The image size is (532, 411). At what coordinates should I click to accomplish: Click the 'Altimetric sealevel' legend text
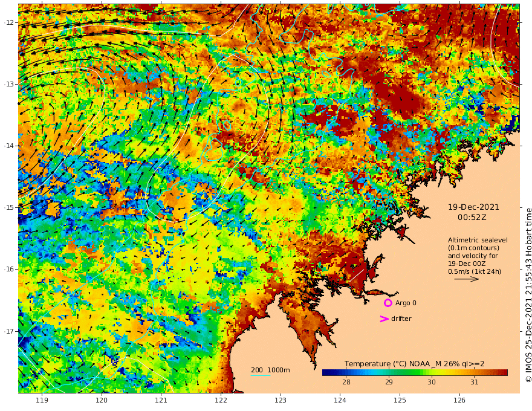click(478, 240)
